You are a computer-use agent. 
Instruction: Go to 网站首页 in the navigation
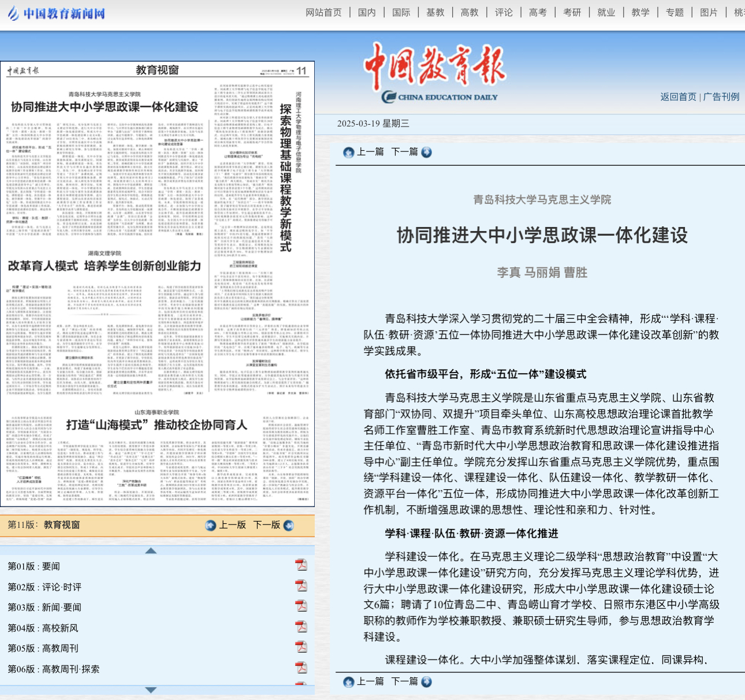323,13
